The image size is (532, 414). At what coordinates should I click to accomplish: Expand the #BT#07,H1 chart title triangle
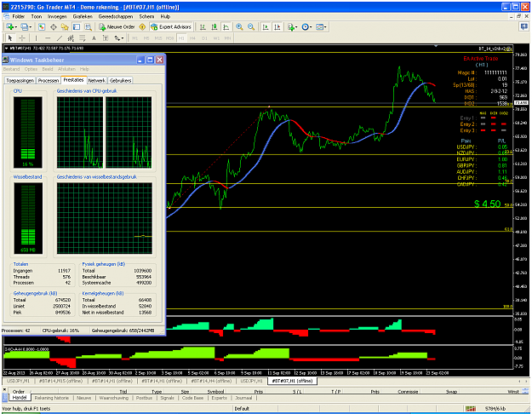pos(6,49)
